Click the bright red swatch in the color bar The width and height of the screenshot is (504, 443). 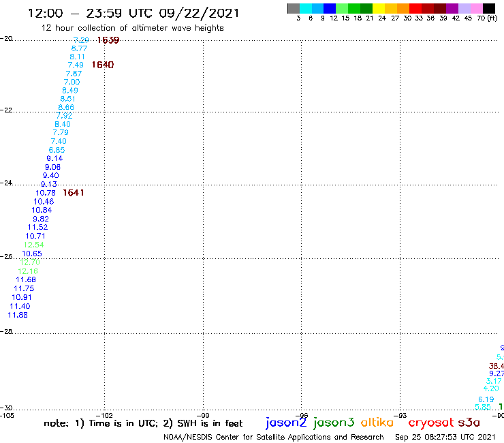(x=415, y=8)
